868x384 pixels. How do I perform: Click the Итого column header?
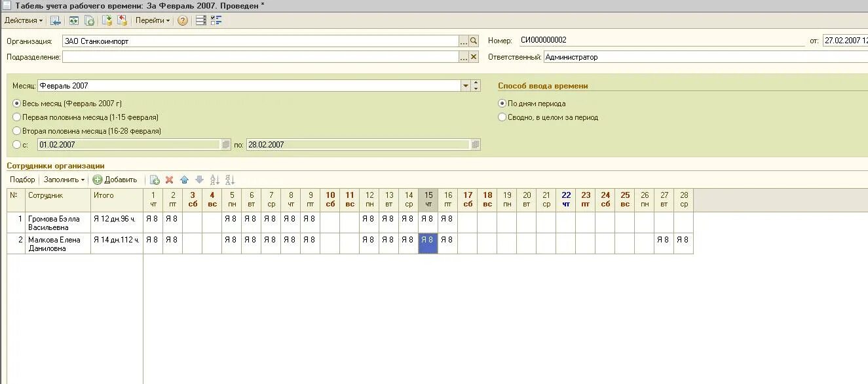click(117, 200)
